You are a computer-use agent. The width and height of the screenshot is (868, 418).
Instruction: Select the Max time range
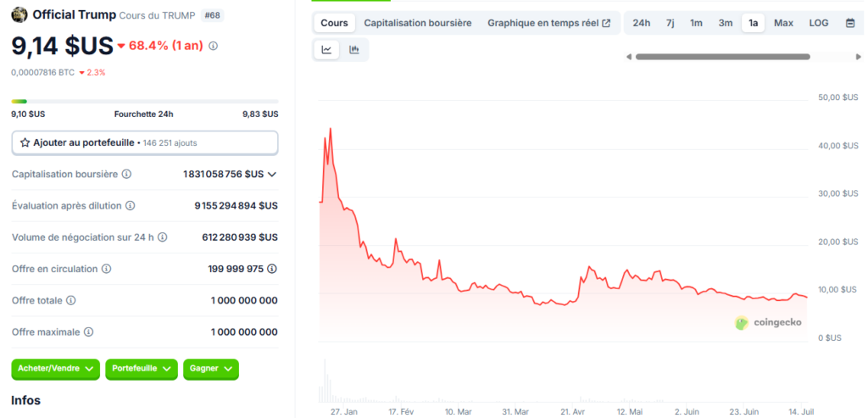tap(783, 23)
